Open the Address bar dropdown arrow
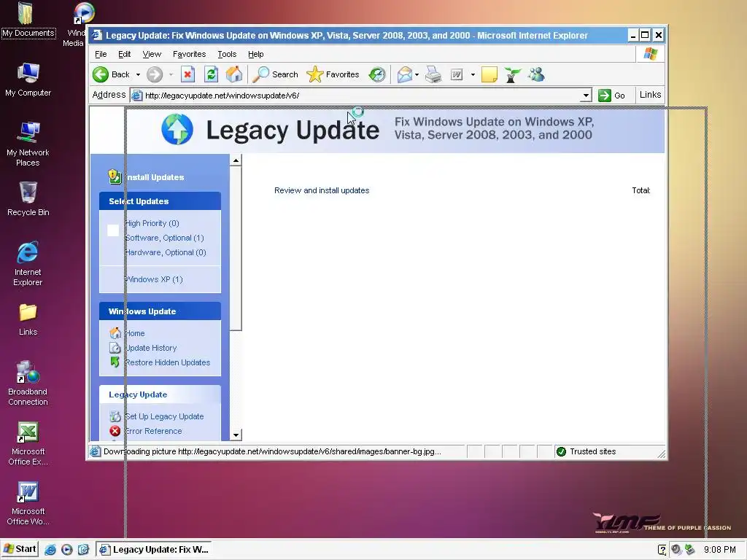 [586, 96]
